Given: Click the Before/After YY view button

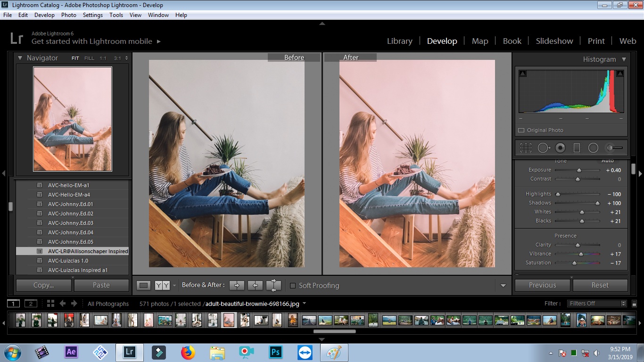Looking at the screenshot, I should coord(162,285).
